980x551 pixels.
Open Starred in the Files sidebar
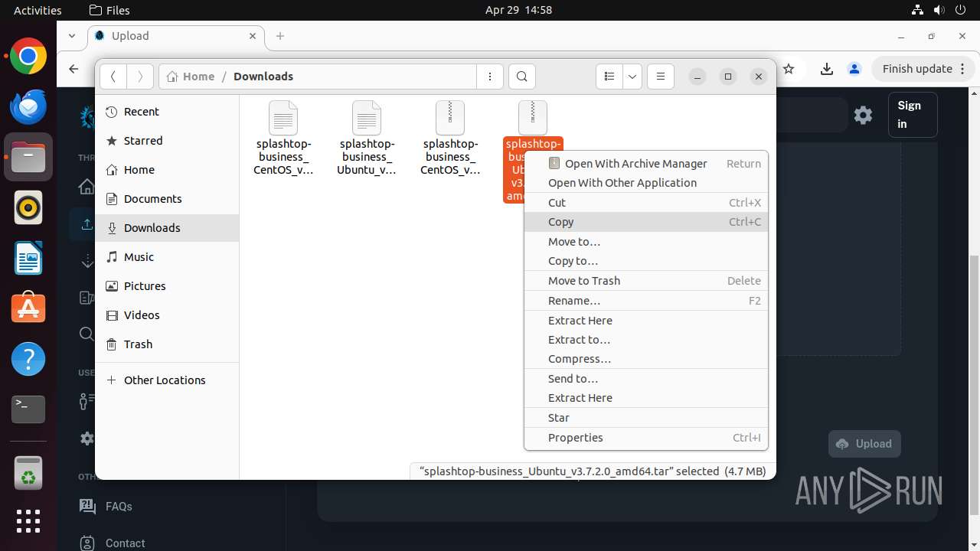click(x=167, y=141)
